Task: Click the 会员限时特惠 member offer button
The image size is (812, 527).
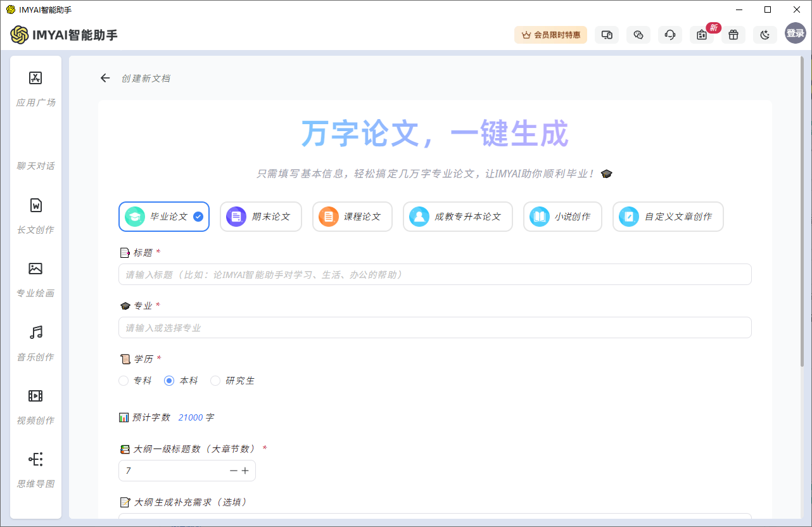Action: pyautogui.click(x=550, y=35)
